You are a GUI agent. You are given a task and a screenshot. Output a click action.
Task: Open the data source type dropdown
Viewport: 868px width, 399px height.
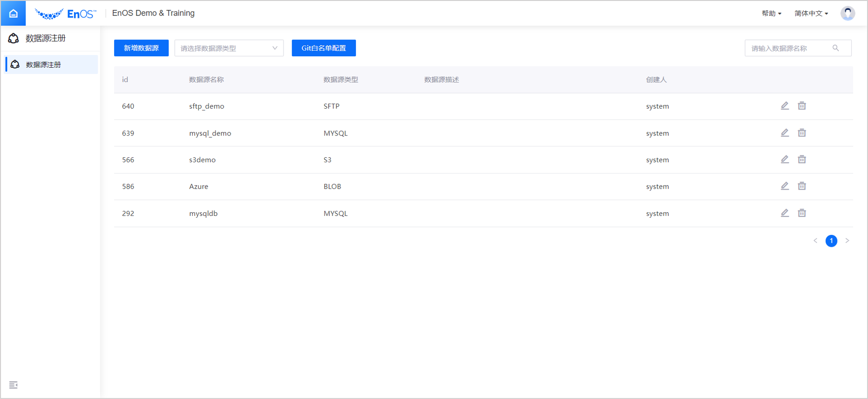(229, 48)
